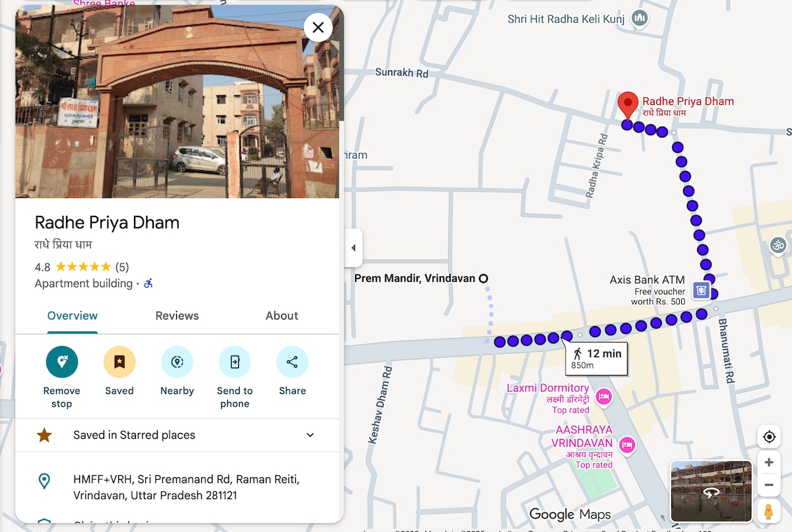Image resolution: width=792 pixels, height=532 pixels.
Task: Expand Saved in Starred places dropdown
Action: (x=310, y=435)
